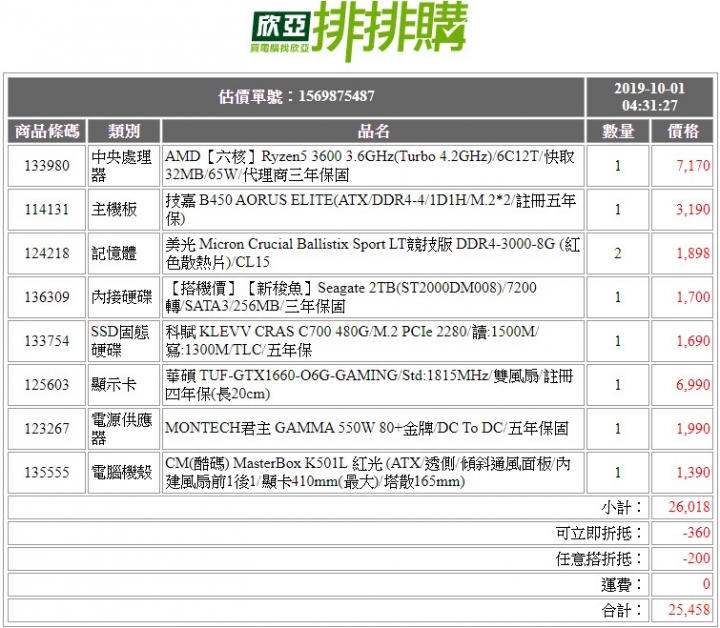Select product code 124218
The height and width of the screenshot is (628, 720).
[47, 253]
